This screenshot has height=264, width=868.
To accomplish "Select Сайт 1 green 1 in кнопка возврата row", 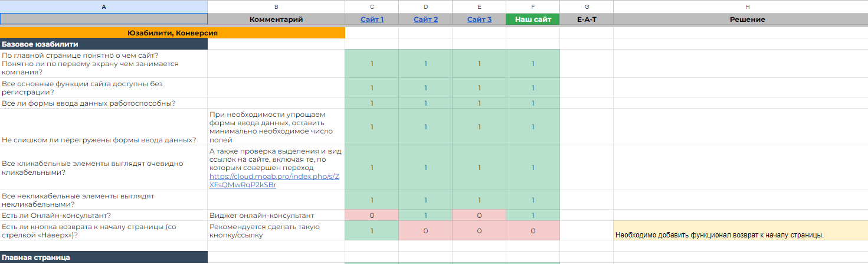I will click(x=372, y=231).
